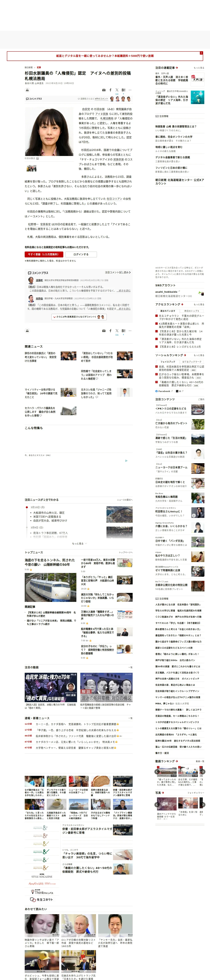Share on X from top share row
The width and height of the screenshot is (210, 980).
pos(117,90)
